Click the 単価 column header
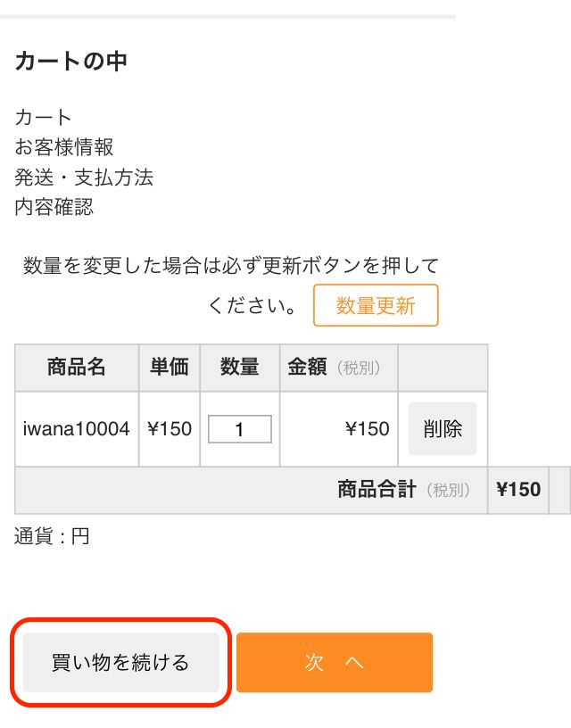The image size is (571, 728). pos(170,368)
